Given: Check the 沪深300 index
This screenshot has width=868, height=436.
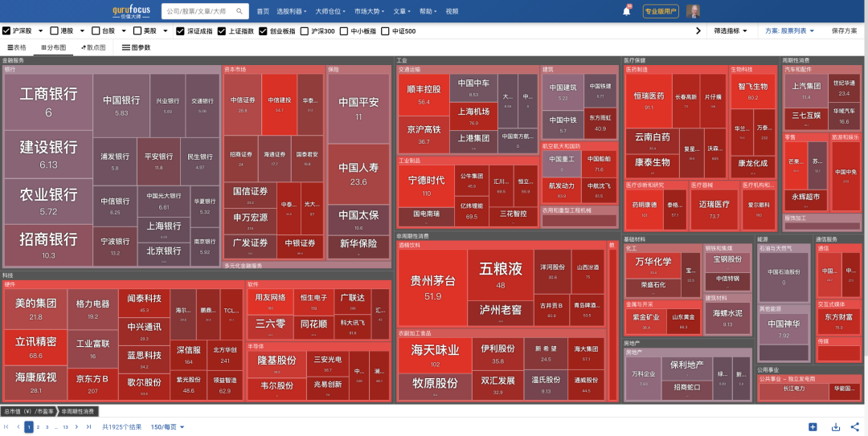Looking at the screenshot, I should (304, 31).
